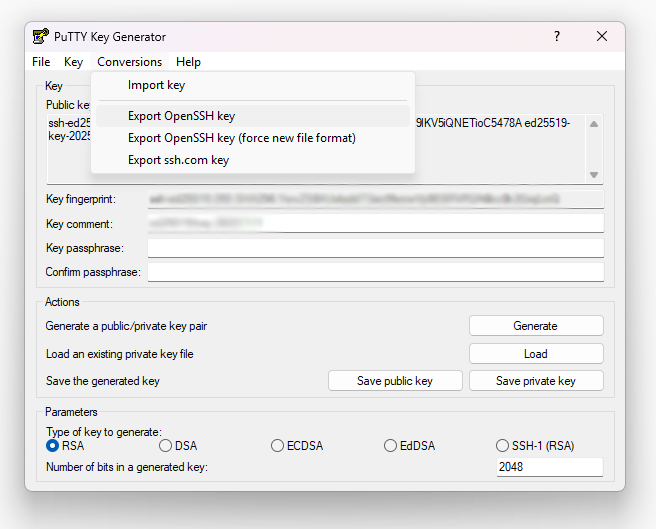Image resolution: width=656 pixels, height=529 pixels.
Task: Click the Key passphrase input field
Action: (x=376, y=248)
